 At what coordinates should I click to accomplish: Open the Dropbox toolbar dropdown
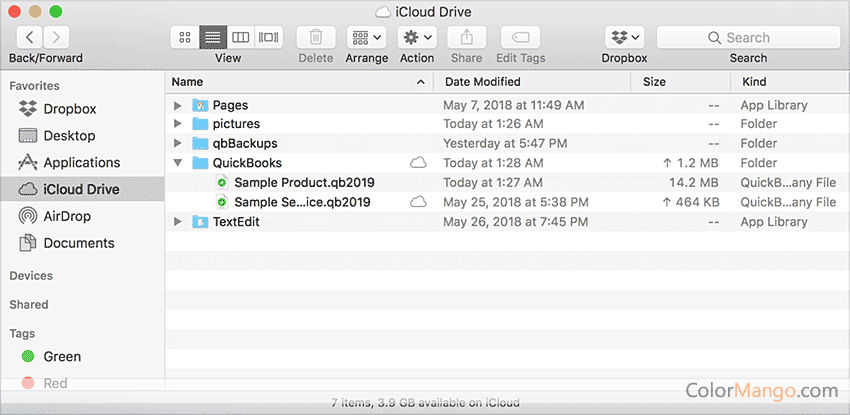tap(624, 37)
